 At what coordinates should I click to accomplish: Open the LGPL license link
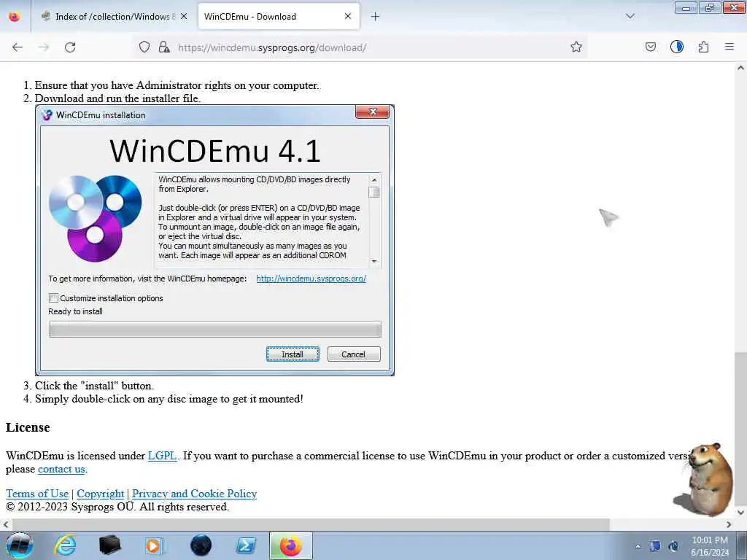[162, 456]
